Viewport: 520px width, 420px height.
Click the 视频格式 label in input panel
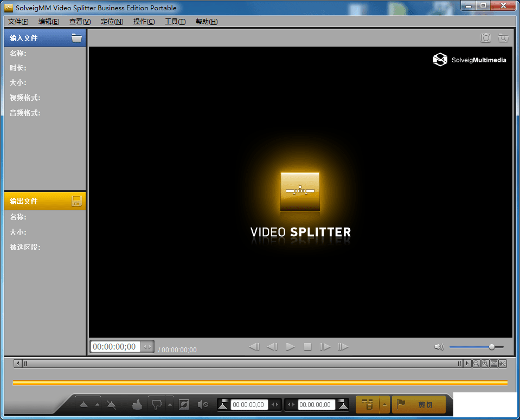pyautogui.click(x=25, y=98)
